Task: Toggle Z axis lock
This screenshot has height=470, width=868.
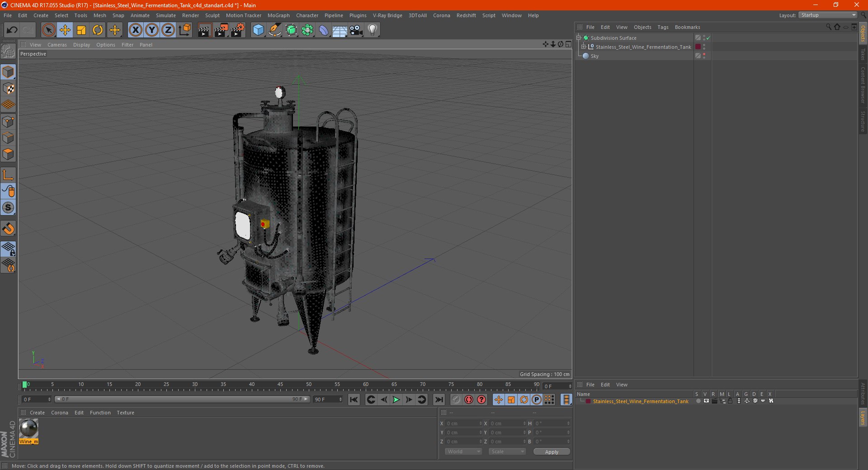Action: pyautogui.click(x=168, y=30)
